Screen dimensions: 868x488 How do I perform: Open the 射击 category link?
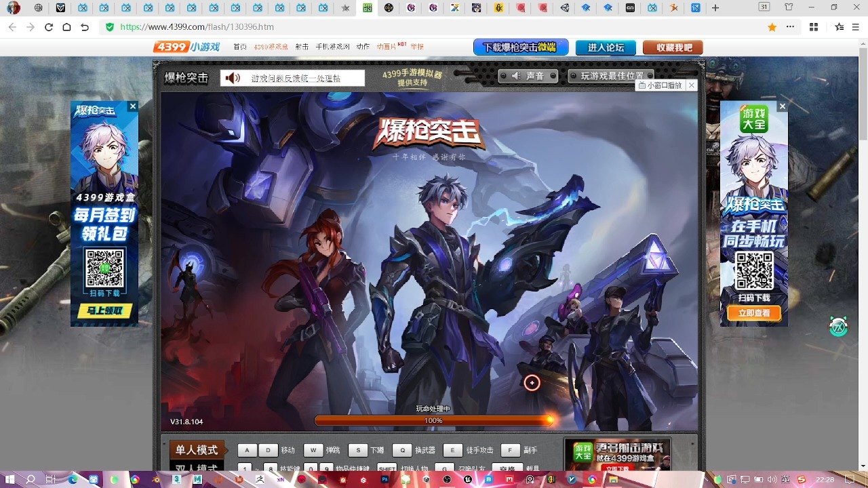click(302, 47)
